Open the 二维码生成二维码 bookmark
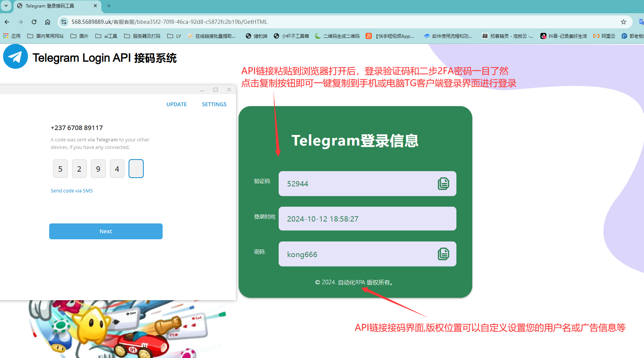Screen dimensions: 644x358 [x=337, y=36]
